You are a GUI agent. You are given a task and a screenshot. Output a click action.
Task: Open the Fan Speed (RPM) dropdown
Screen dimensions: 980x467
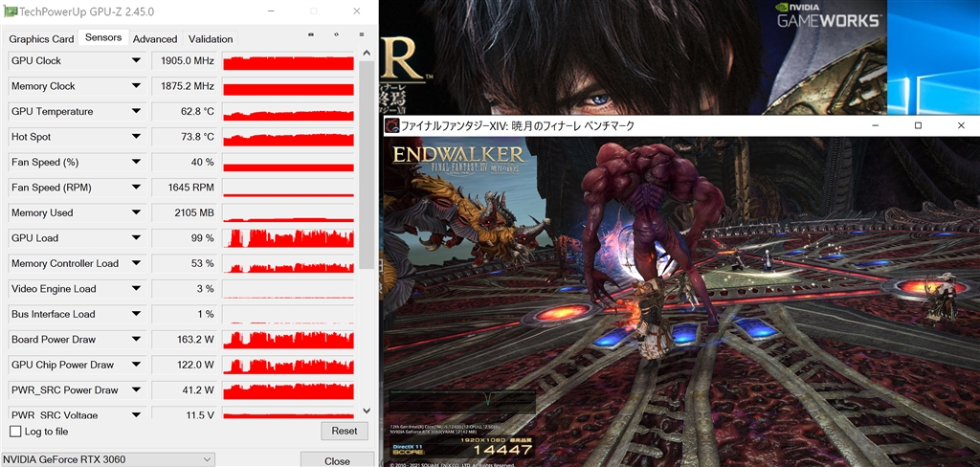136,188
